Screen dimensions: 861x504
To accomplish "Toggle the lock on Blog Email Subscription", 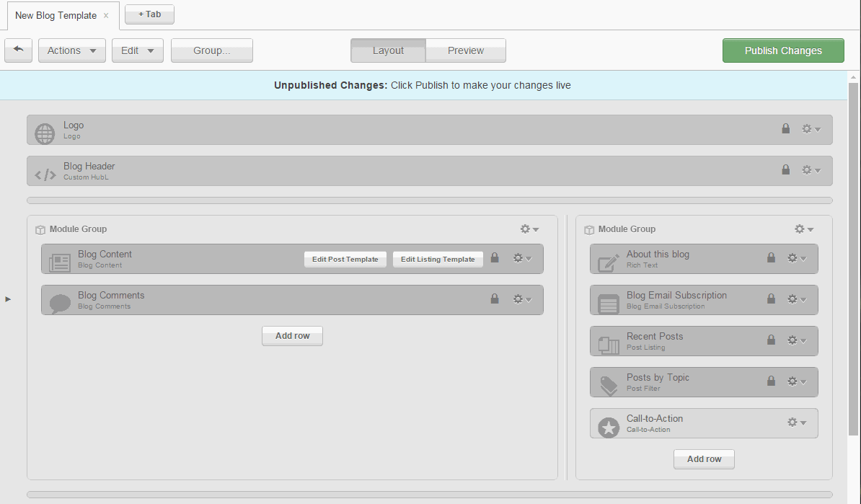I will [x=771, y=299].
